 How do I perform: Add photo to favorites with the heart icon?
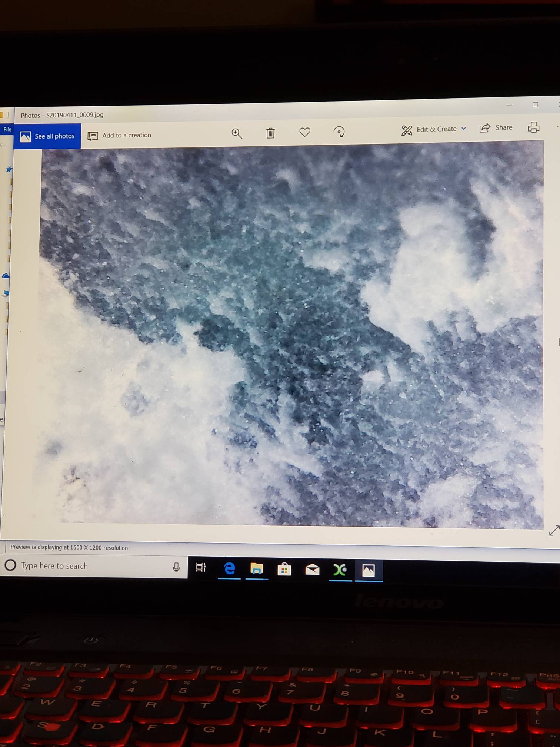(x=304, y=132)
